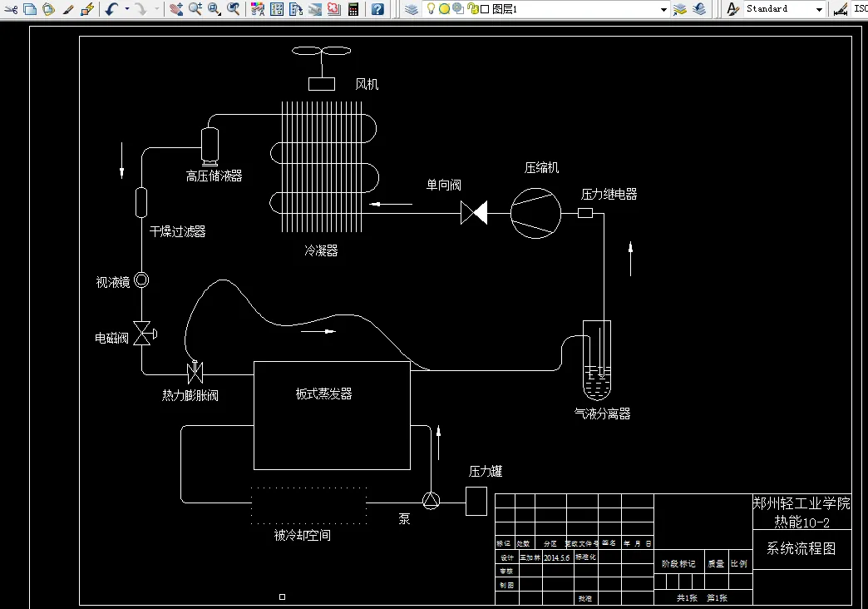
Task: Select the 泵 label text
Action: [404, 518]
